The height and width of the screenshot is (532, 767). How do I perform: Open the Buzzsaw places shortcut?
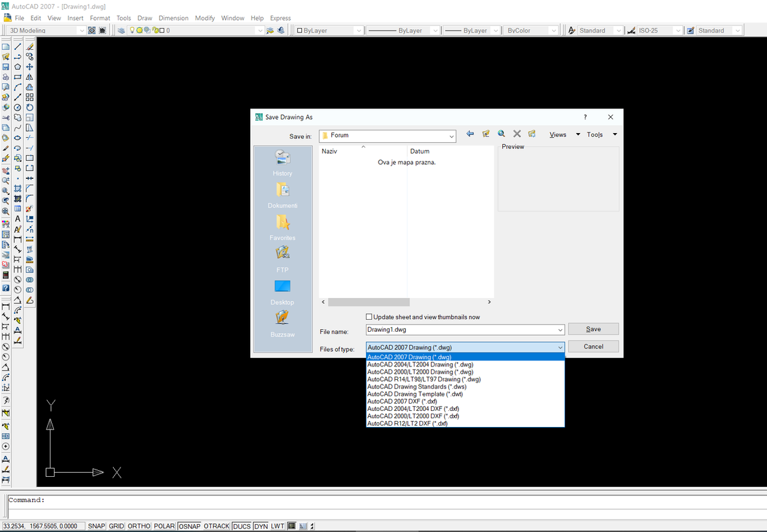[282, 324]
